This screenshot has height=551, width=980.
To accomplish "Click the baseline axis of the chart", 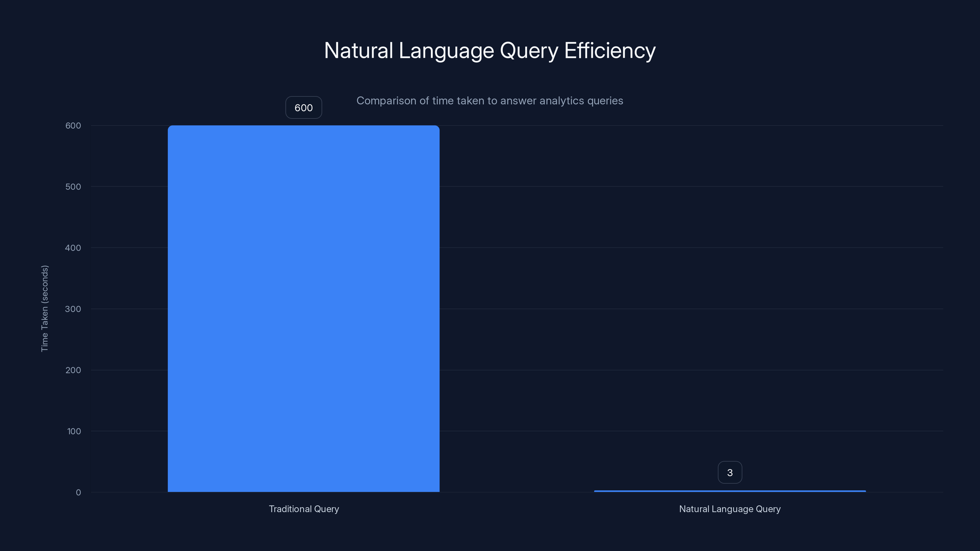I will point(514,492).
